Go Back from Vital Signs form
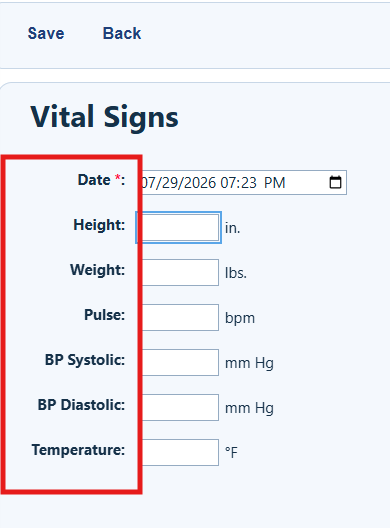The height and width of the screenshot is (528, 390). coord(122,33)
